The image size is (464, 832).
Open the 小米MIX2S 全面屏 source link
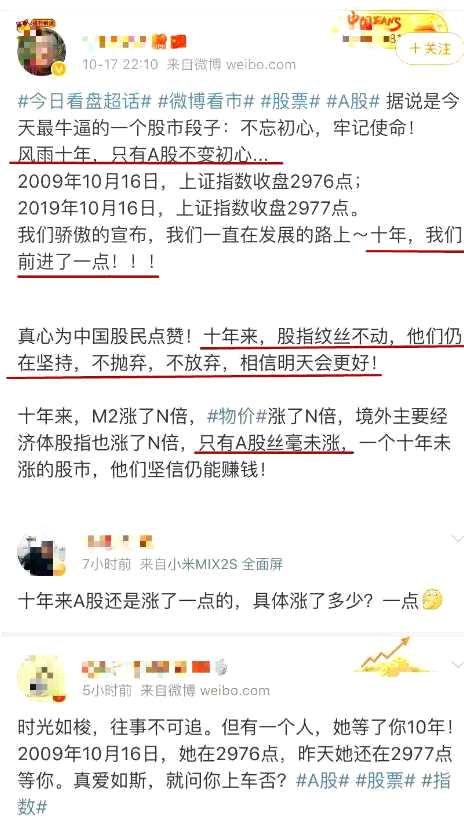211,565
